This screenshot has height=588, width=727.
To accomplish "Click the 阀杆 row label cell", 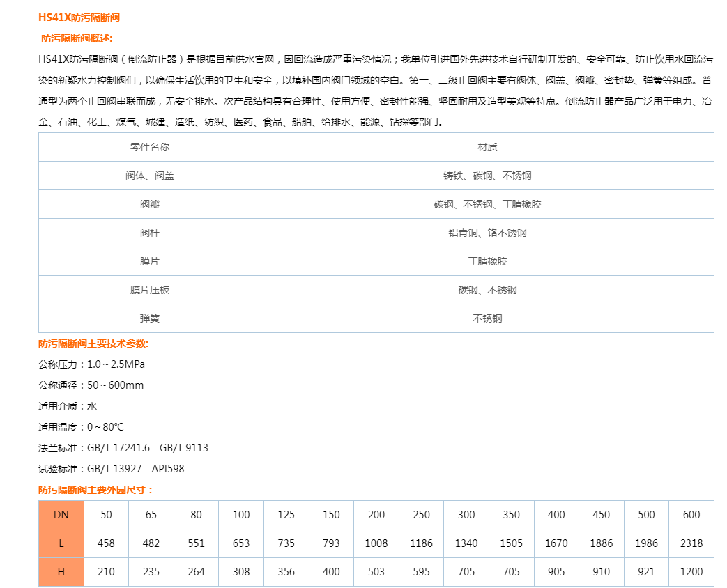I will pyautogui.click(x=148, y=233).
